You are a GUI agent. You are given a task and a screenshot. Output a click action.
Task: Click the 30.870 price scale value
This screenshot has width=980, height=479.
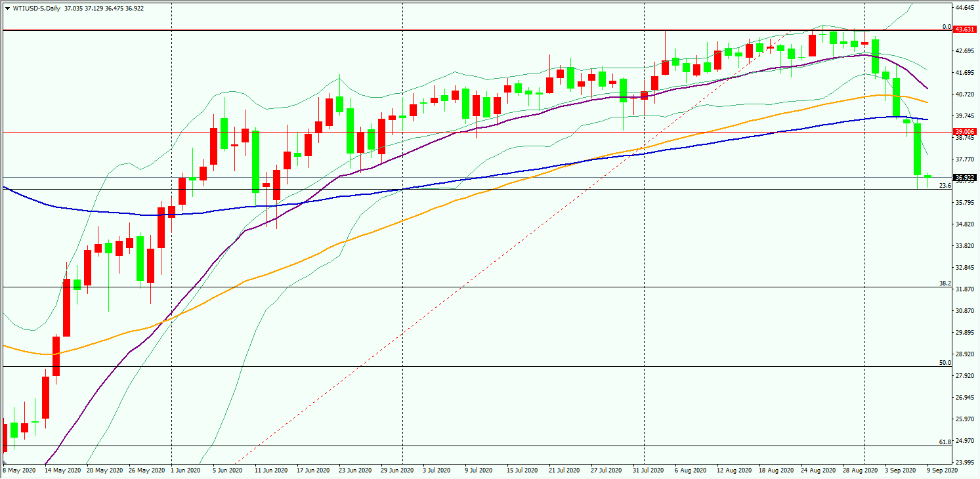(x=965, y=311)
